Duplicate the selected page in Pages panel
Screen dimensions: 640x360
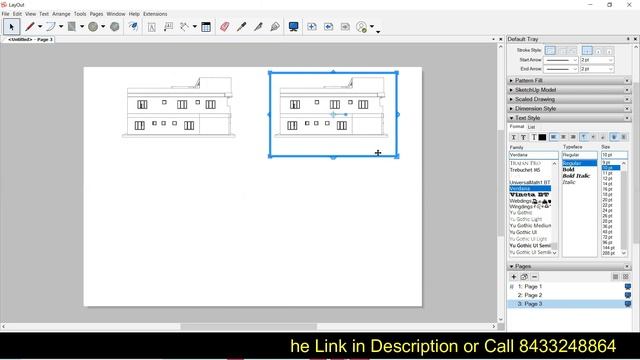point(524,277)
